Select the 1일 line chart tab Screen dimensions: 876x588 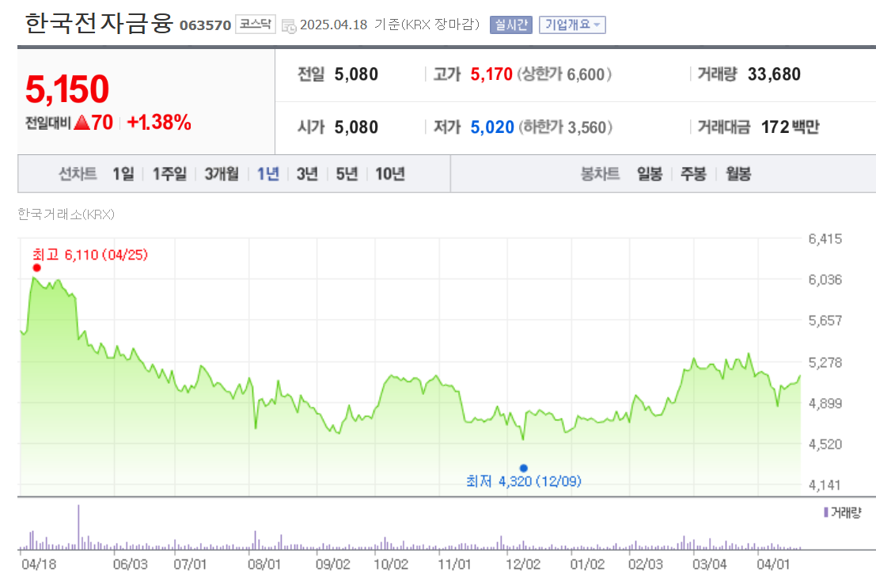point(123,174)
